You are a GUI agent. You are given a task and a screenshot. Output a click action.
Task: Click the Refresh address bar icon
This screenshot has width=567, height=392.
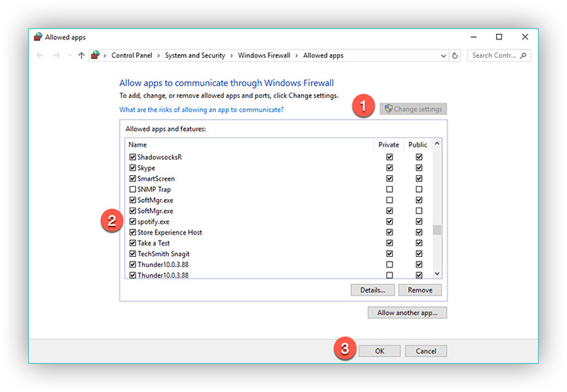[455, 56]
